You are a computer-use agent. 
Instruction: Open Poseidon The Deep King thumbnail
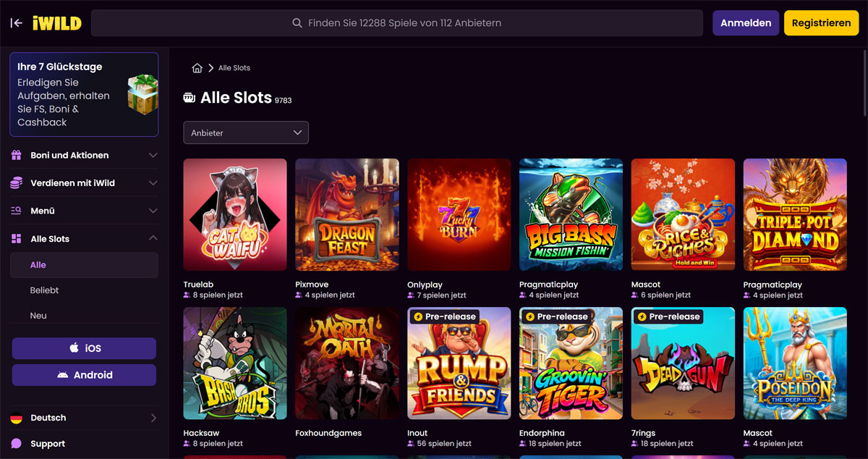pyautogui.click(x=795, y=363)
